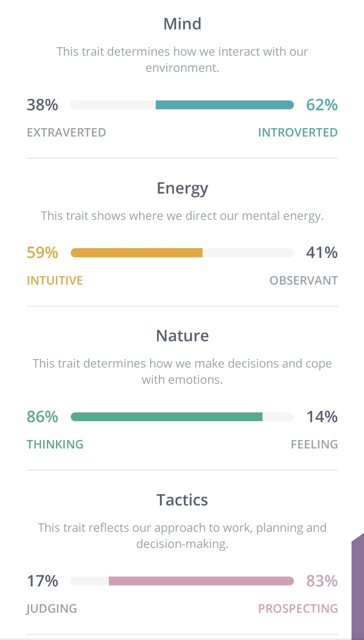
Task: Click the Energy section heading
Action: coord(182,189)
